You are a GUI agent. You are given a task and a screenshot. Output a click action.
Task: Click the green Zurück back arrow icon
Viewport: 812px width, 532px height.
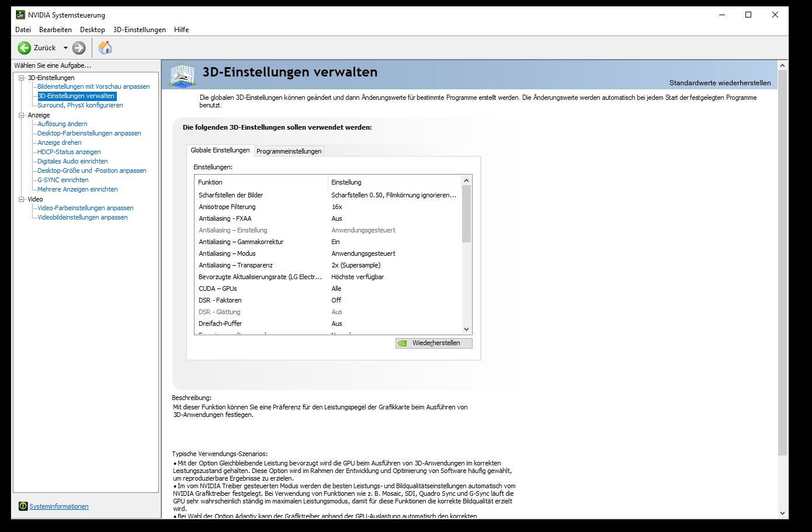coord(25,48)
